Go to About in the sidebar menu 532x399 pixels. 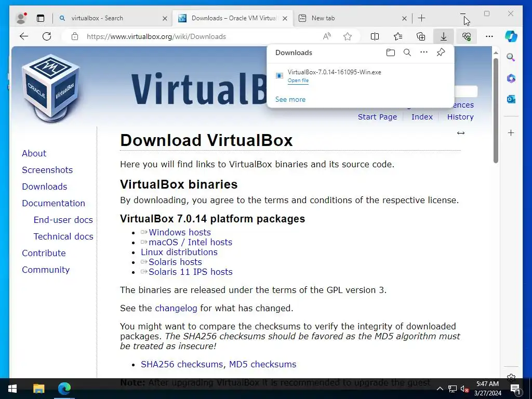(34, 153)
